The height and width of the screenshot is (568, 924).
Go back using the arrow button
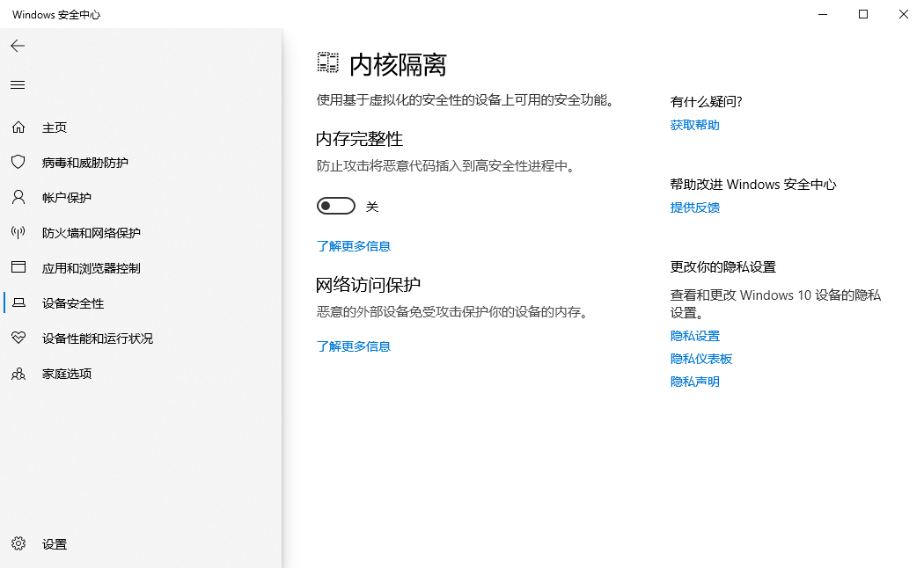click(x=18, y=46)
